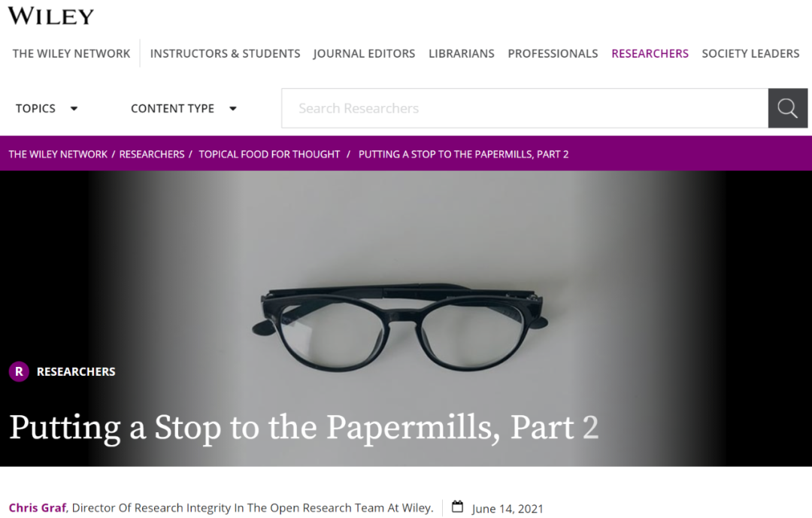The image size is (812, 518).
Task: Open Instructors & Students section
Action: pos(226,53)
